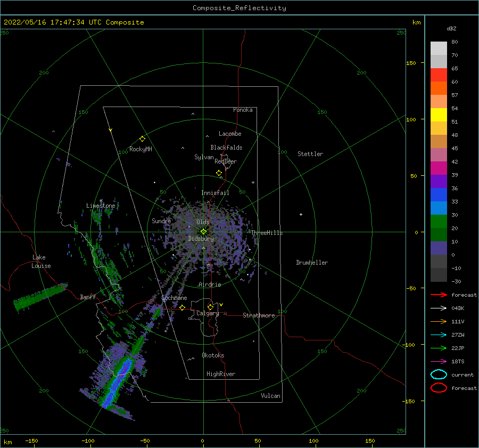The image size is (479, 448).
Task: Click the yellow 54 dBZ color swatch
Action: tap(439, 115)
